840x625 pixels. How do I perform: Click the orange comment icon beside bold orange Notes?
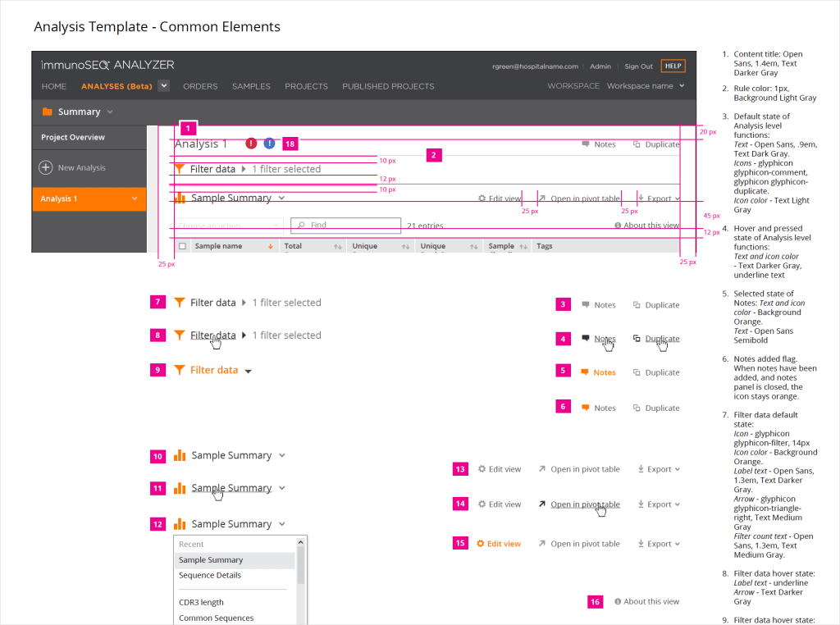[x=585, y=372]
